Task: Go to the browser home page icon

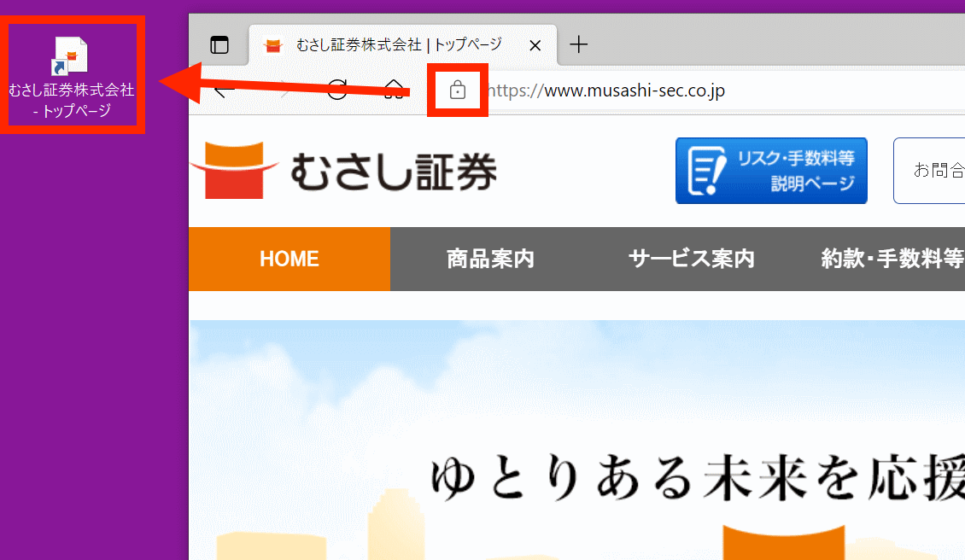Action: coord(394,90)
